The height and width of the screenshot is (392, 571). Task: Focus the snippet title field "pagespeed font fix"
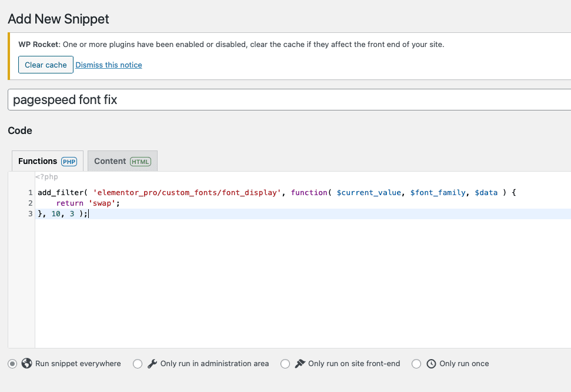[289, 100]
